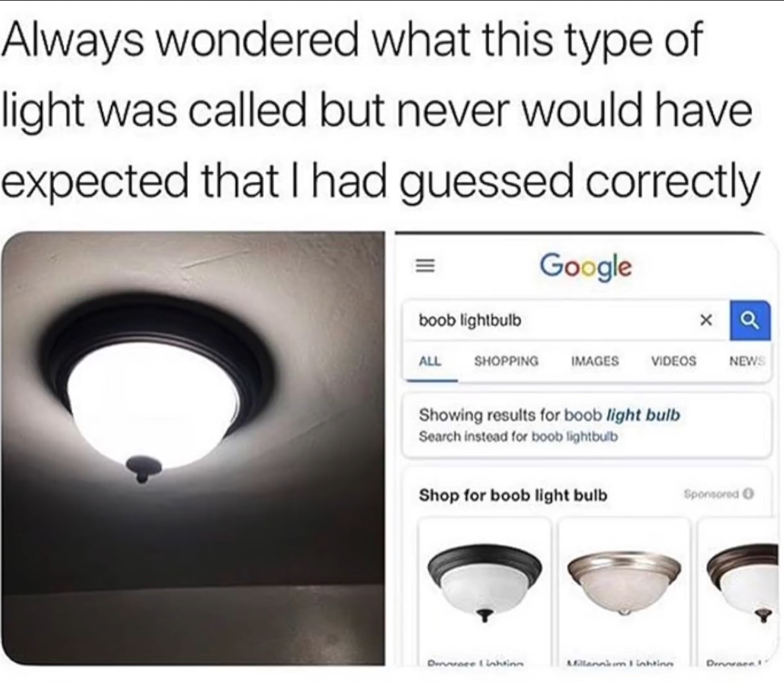The image size is (784, 687).
Task: Switch to the Shopping tab
Action: click(506, 361)
